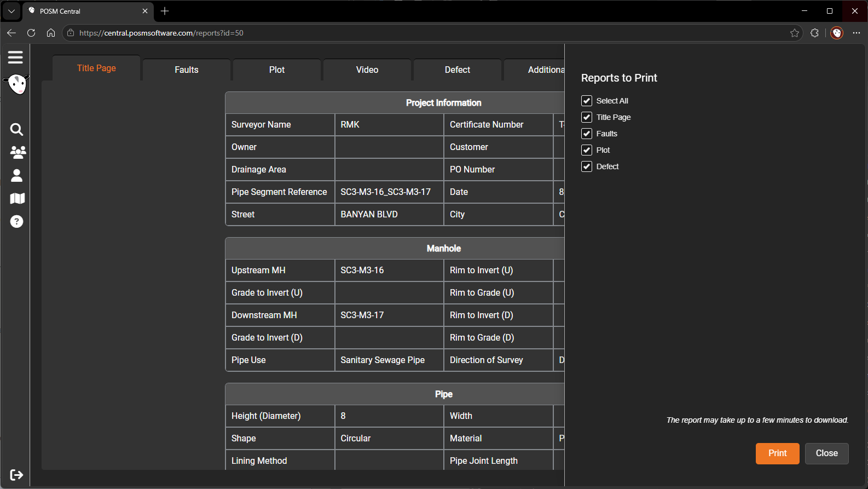
Task: Click the Material label in Pipe table
Action: coord(466,438)
